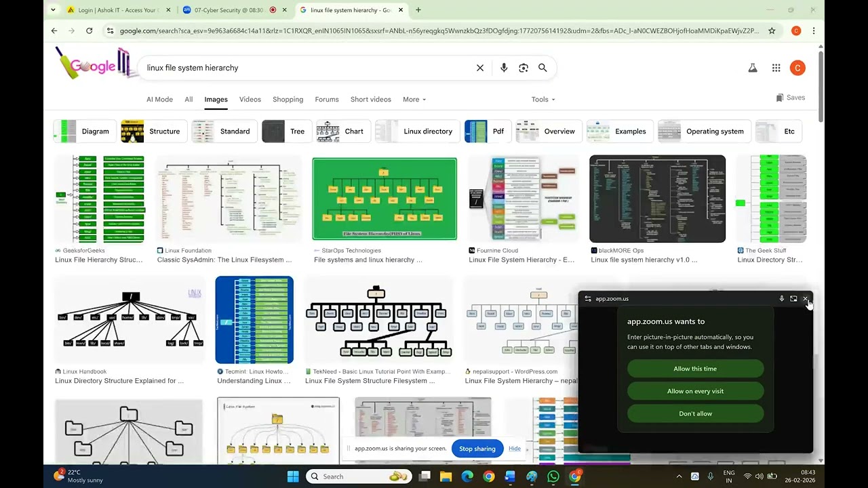The height and width of the screenshot is (488, 868).
Task: Filter images by Operating system chip
Action: tap(704, 131)
